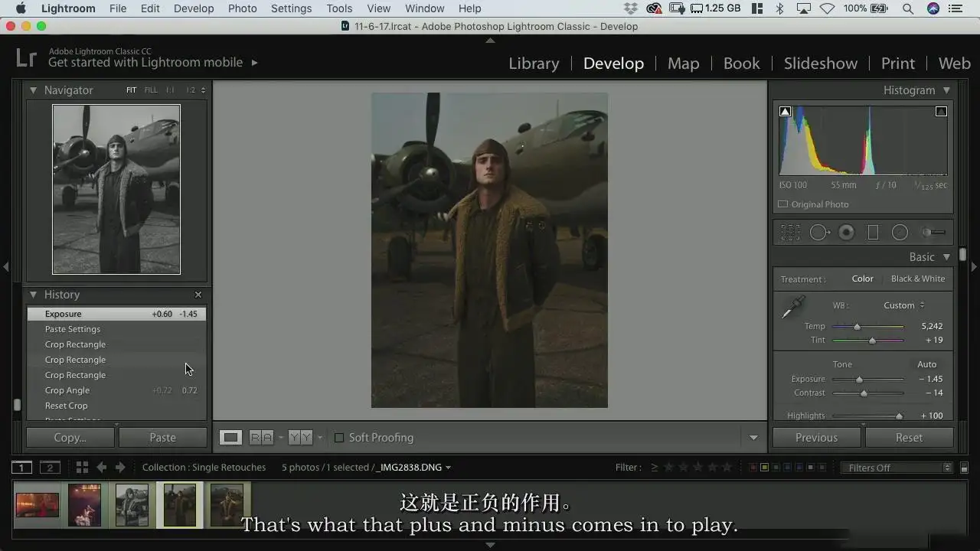Collapse the Histogram panel
Image resolution: width=980 pixels, height=551 pixels.
pyautogui.click(x=947, y=90)
